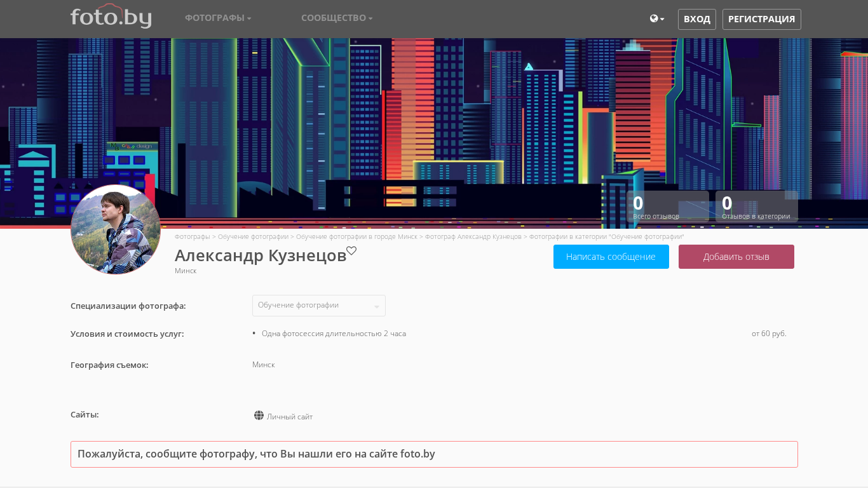Open the Фотографии в категории breadcrumb link
Viewport: 868px width, 488px height.
[606, 237]
